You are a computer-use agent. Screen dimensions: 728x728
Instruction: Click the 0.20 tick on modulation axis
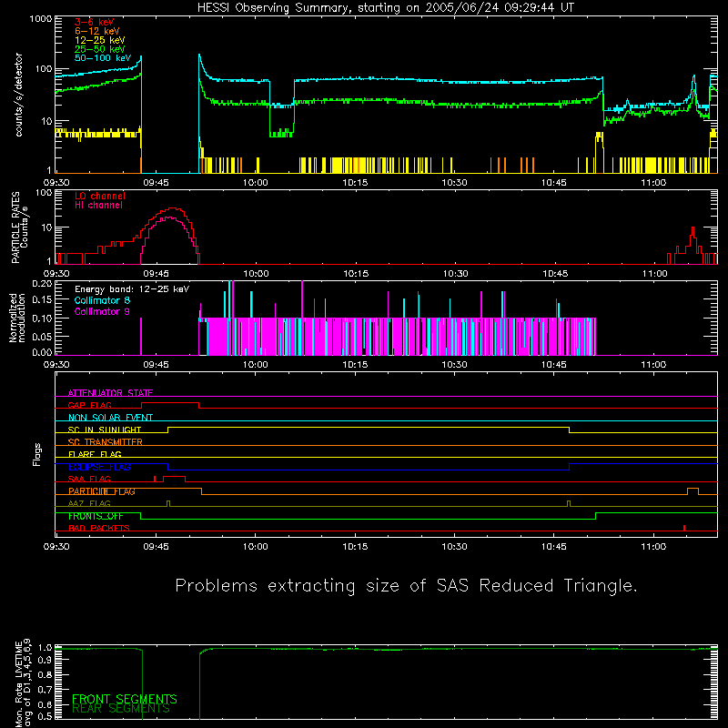pos(42,283)
